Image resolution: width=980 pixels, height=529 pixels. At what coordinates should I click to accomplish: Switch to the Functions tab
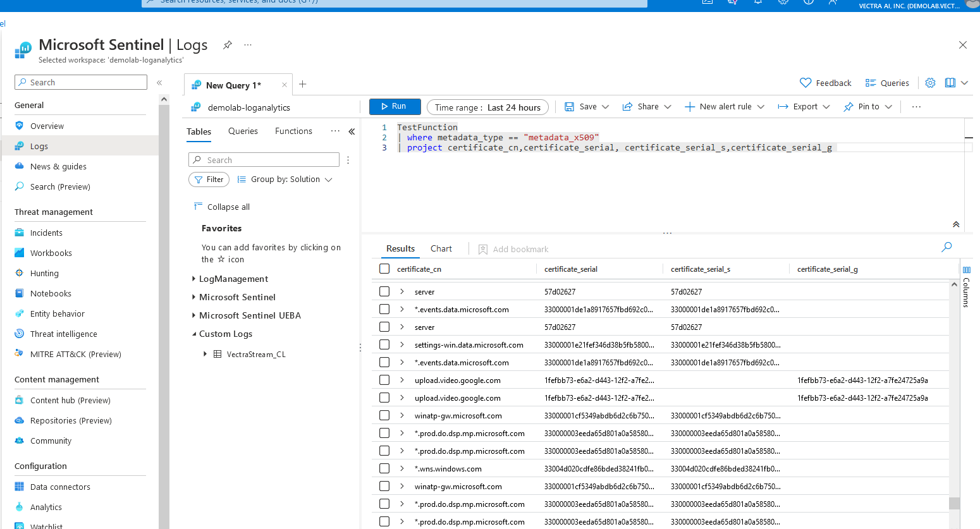[293, 131]
